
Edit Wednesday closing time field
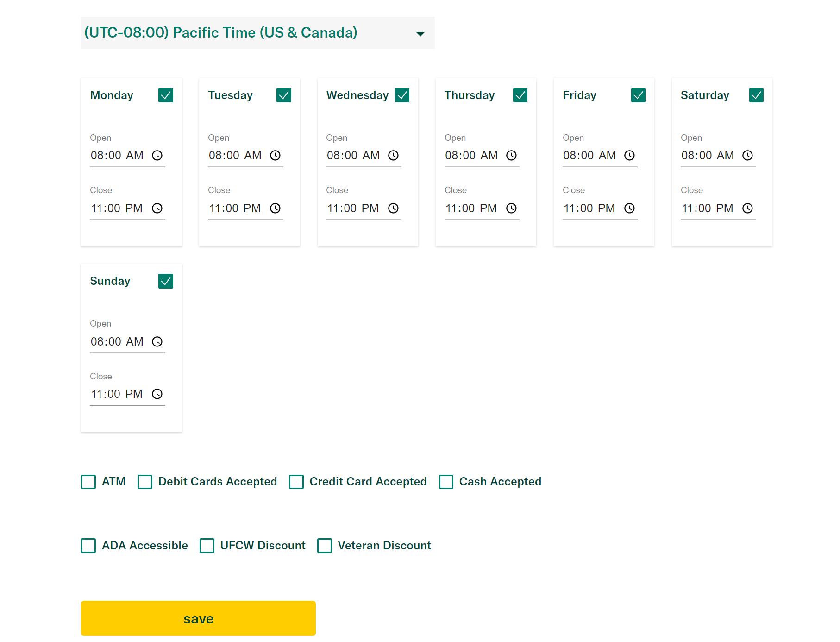point(364,208)
